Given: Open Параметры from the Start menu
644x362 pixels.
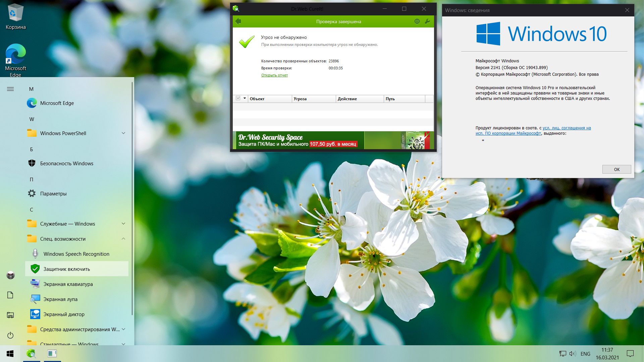Looking at the screenshot, I should coord(53,194).
